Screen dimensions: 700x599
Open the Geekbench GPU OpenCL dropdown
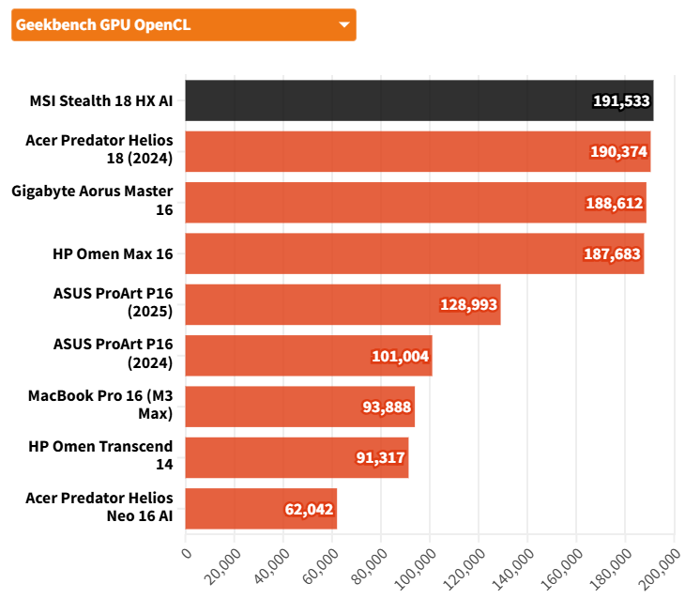tap(183, 24)
